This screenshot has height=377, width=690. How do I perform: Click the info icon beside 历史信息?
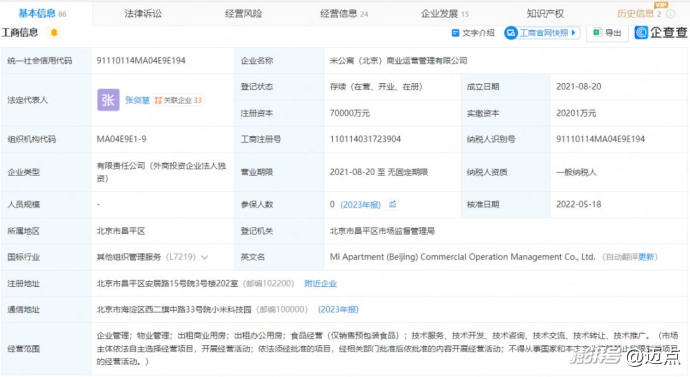(671, 14)
